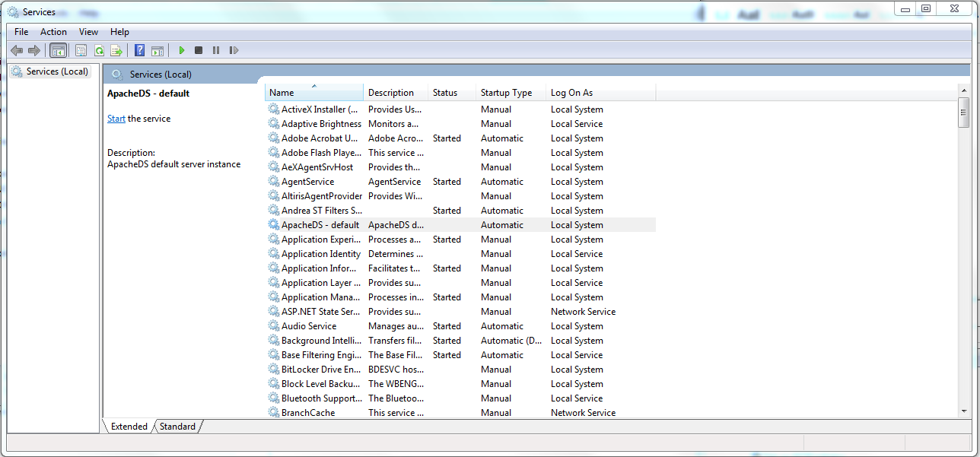Stop the service with the square icon

tap(199, 50)
